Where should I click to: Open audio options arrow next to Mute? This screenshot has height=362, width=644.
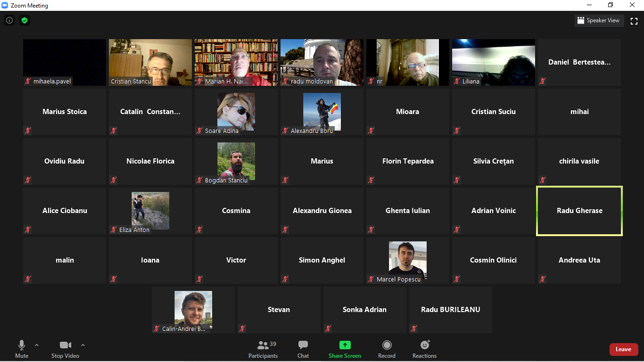[37, 345]
